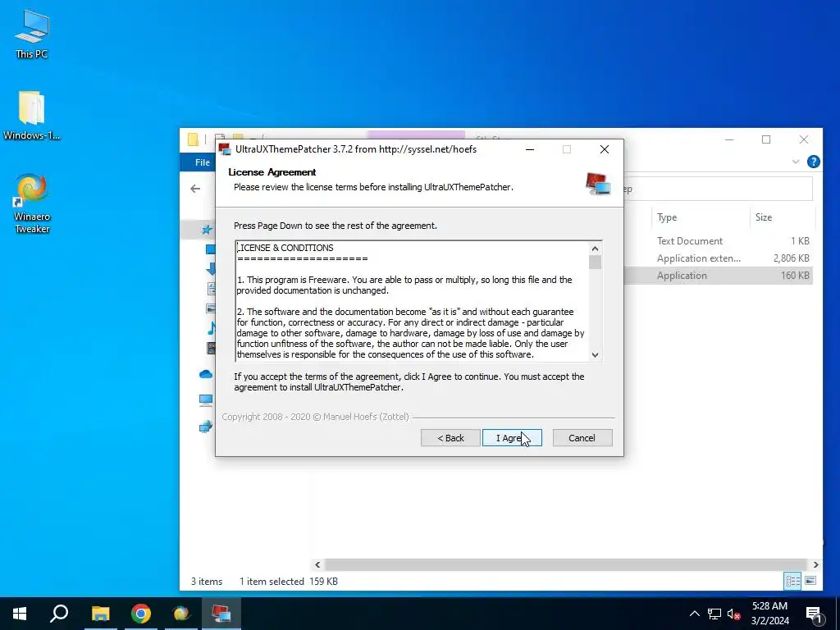The height and width of the screenshot is (630, 840).
Task: Switch Explorer to details view
Action: tap(792, 581)
